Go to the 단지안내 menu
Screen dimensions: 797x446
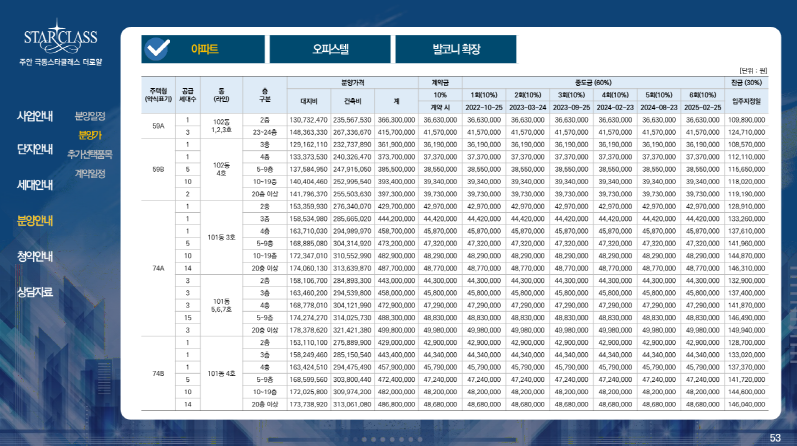click(35, 150)
